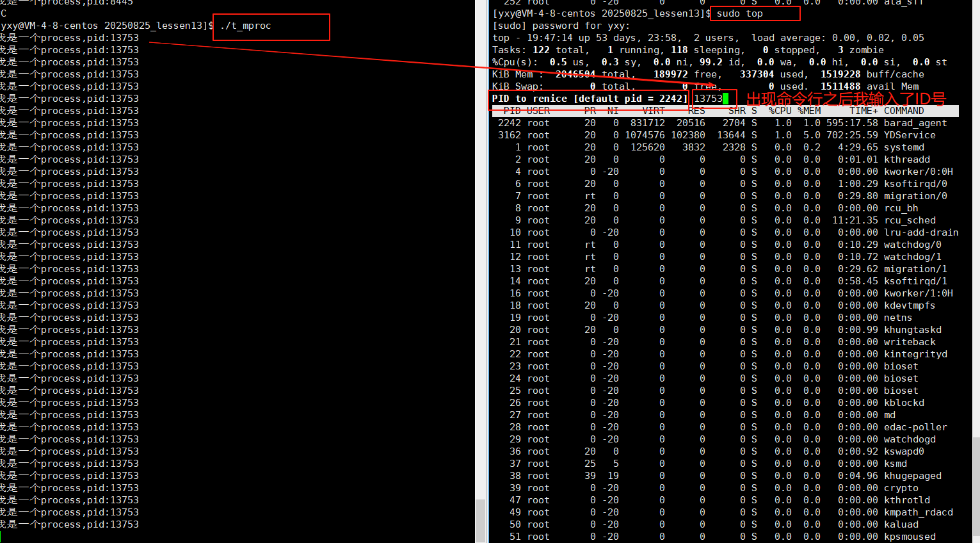
Task: Select the kworker/1:0H process row
Action: [725, 293]
